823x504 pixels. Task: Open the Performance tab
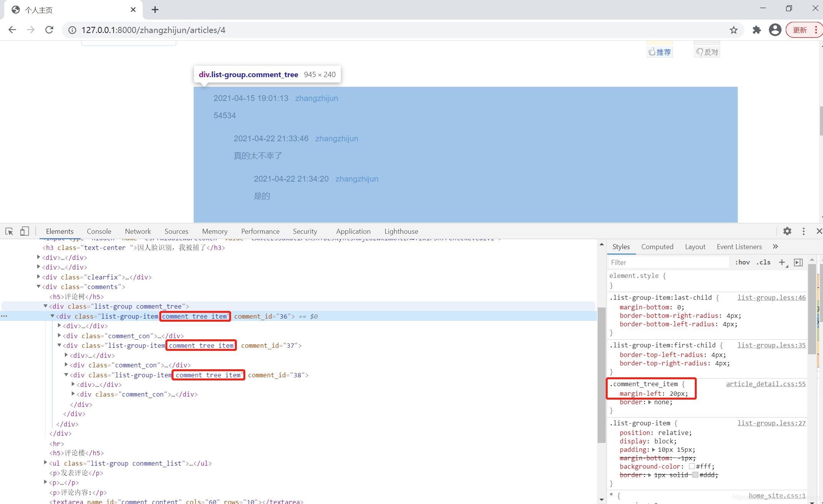click(x=260, y=231)
